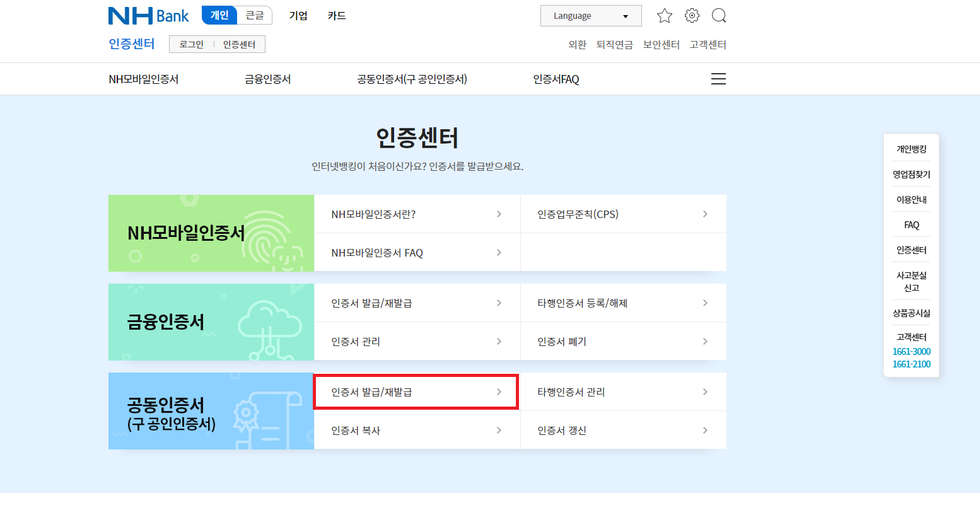The image size is (980, 515).
Task: Click the NH Bank logo
Action: [x=148, y=16]
